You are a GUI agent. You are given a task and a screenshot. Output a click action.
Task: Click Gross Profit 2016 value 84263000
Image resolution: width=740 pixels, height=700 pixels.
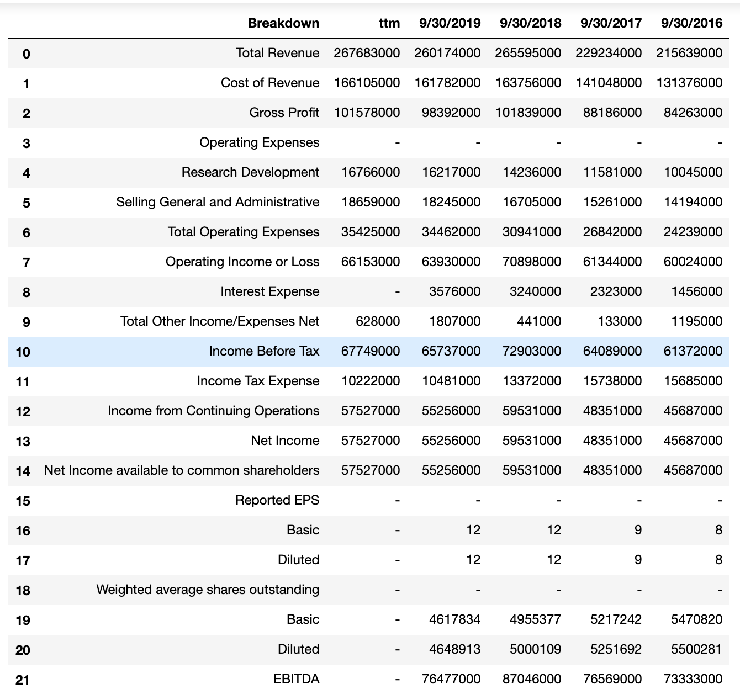(x=693, y=113)
